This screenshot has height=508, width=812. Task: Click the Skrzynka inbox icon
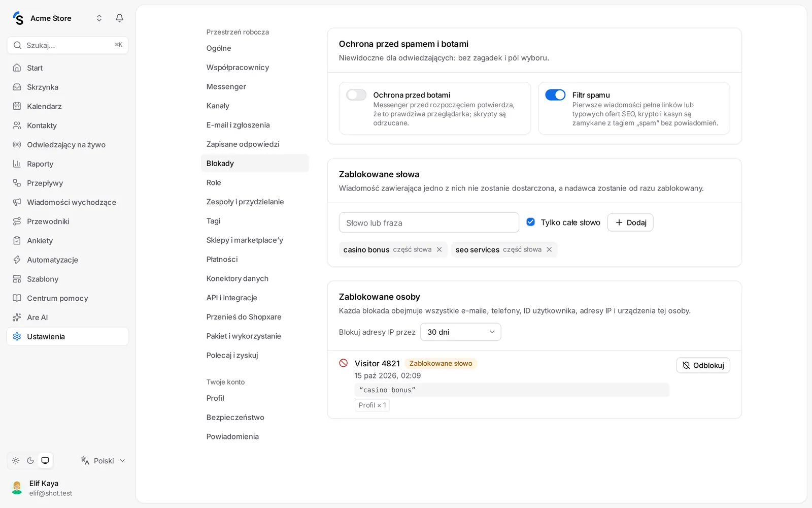17,87
